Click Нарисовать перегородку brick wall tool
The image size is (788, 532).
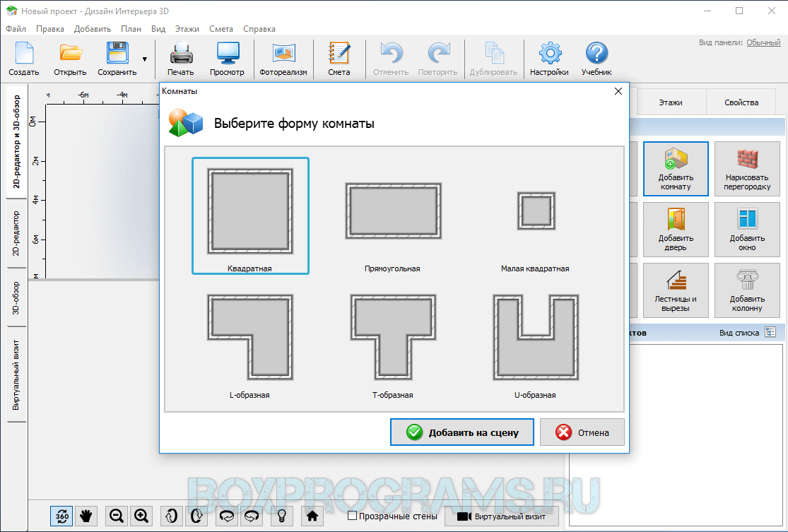pos(747,169)
